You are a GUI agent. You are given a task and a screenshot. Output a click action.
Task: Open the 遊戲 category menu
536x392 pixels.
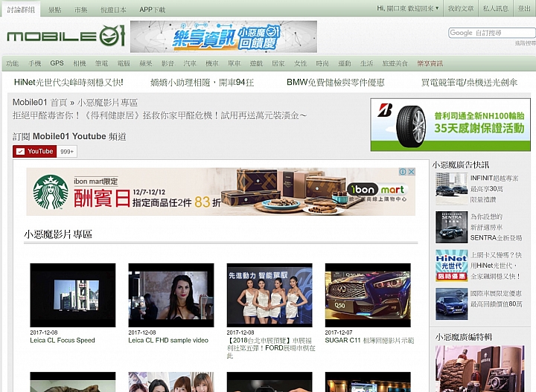click(x=256, y=63)
